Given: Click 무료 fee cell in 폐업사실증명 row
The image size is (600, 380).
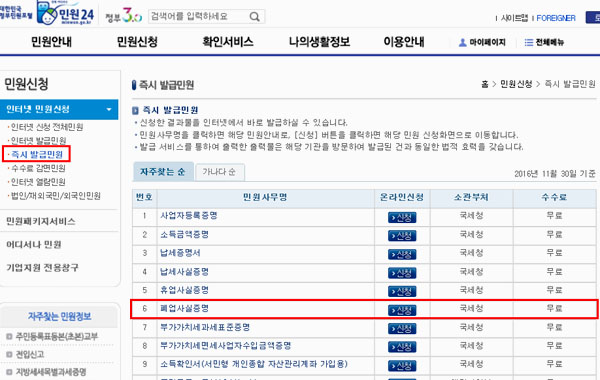Looking at the screenshot, I should tap(554, 308).
